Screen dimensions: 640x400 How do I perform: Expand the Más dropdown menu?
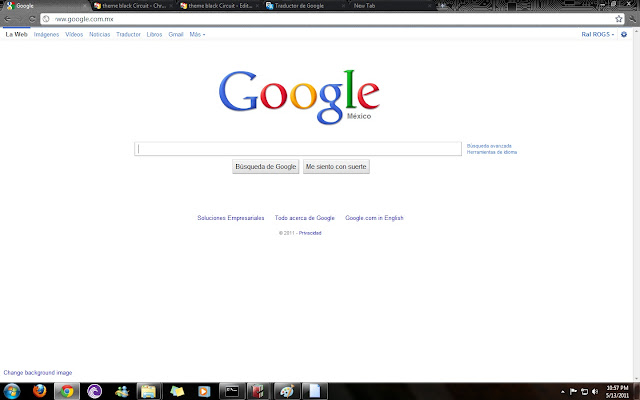(197, 34)
